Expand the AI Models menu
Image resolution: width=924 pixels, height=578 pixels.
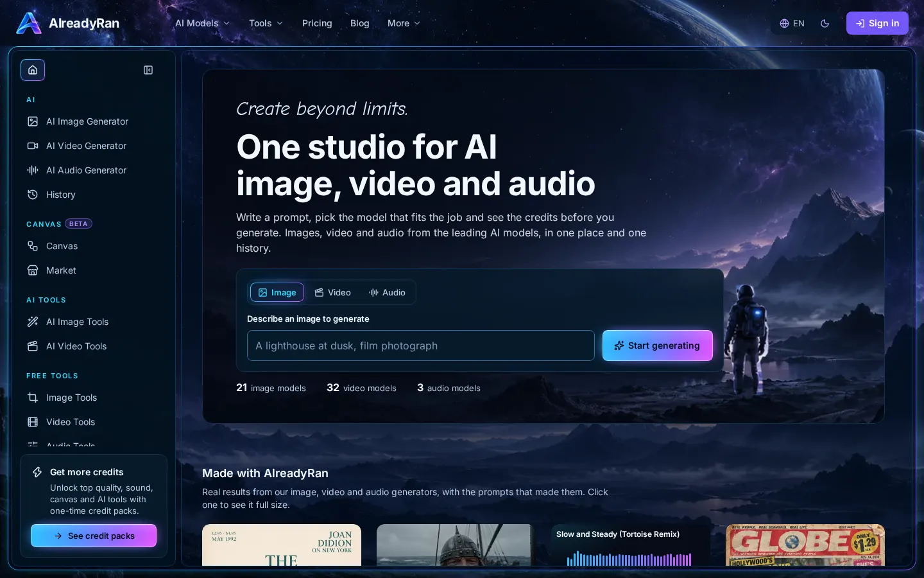(202, 23)
